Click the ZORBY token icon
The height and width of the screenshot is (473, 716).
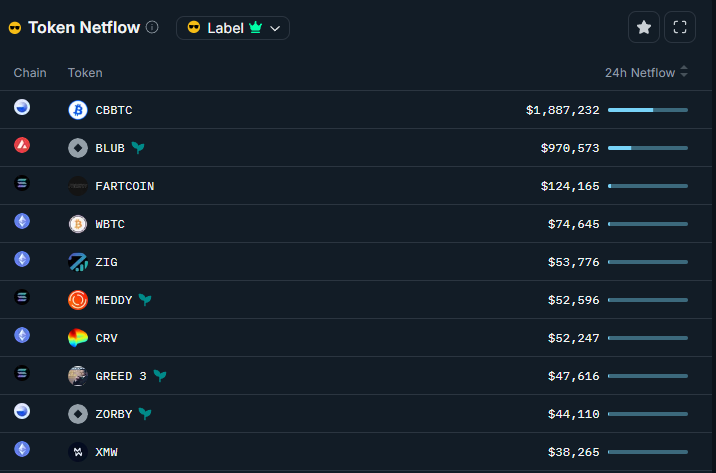[x=78, y=414]
